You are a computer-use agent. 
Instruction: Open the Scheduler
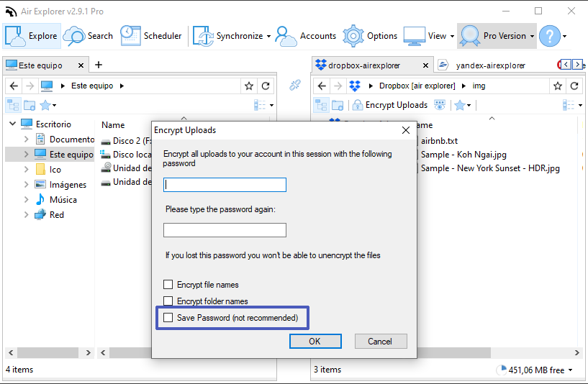pos(150,36)
